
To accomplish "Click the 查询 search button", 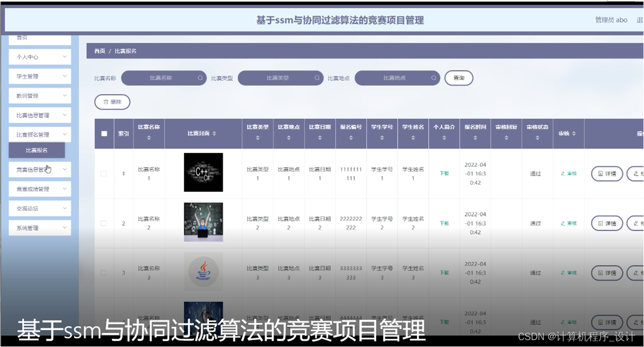I will tap(459, 78).
